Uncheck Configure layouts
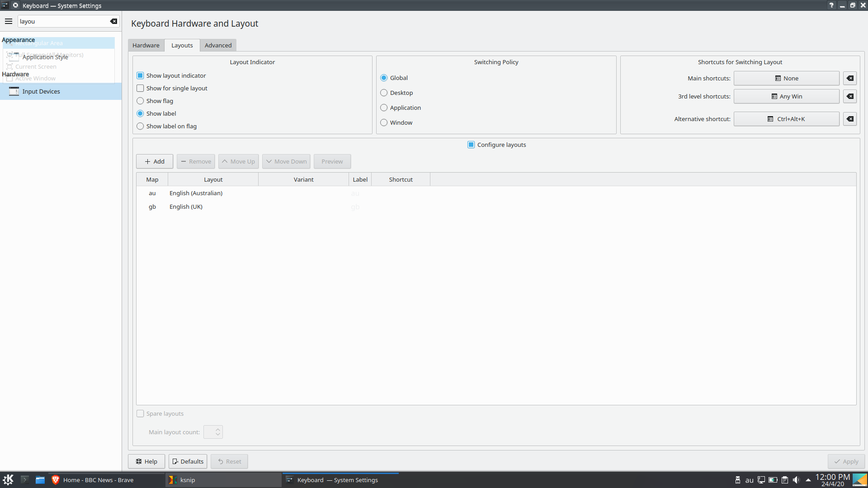The image size is (868, 488). coord(471,145)
